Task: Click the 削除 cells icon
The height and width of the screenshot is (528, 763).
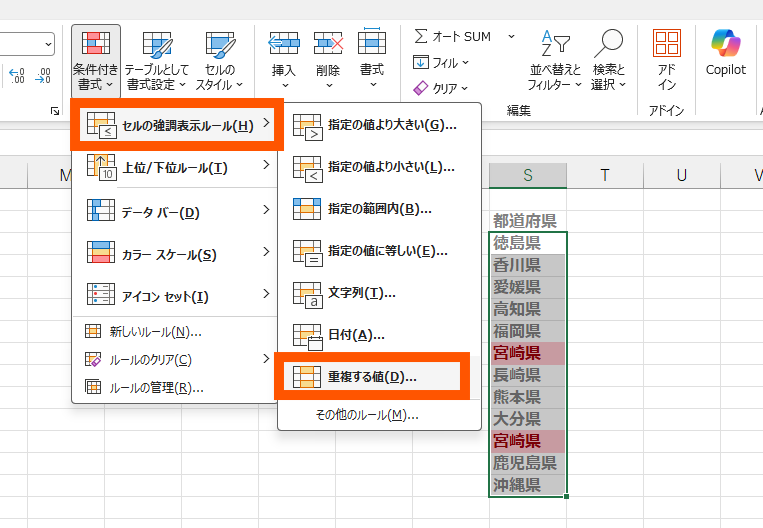Action: click(328, 43)
